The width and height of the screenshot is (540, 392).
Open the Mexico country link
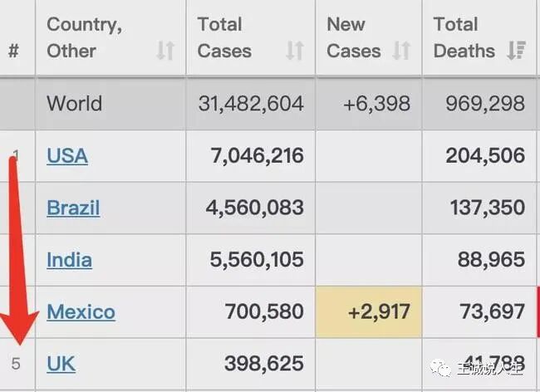click(81, 311)
